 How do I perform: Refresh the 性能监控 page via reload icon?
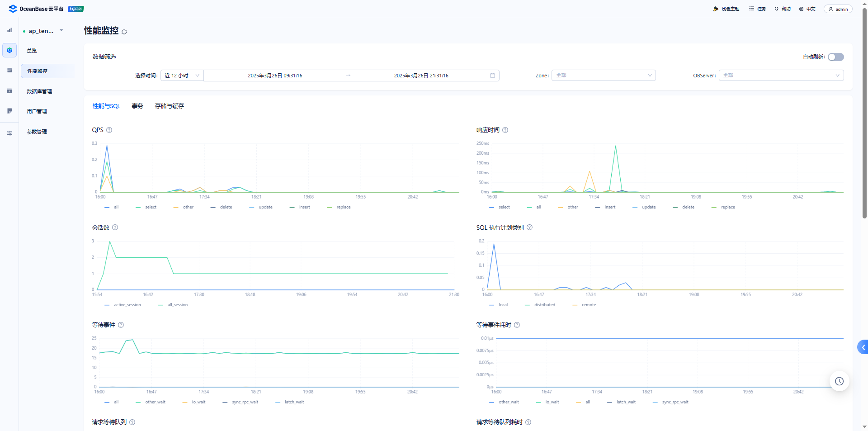click(x=124, y=32)
